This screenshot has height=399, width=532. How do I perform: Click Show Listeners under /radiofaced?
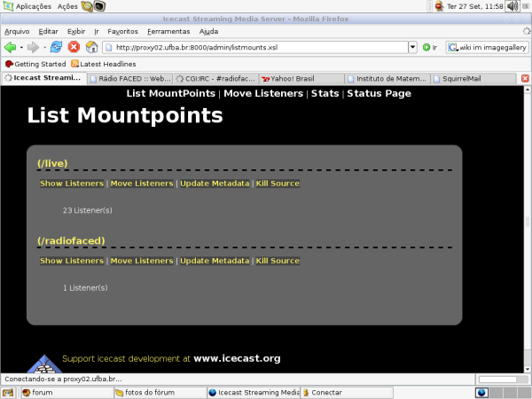point(71,261)
